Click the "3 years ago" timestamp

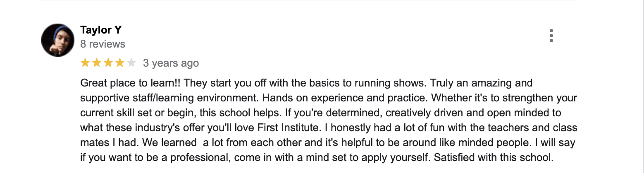click(171, 63)
